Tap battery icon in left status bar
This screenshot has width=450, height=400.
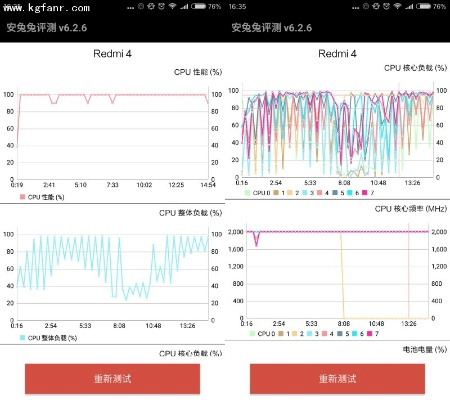point(198,6)
